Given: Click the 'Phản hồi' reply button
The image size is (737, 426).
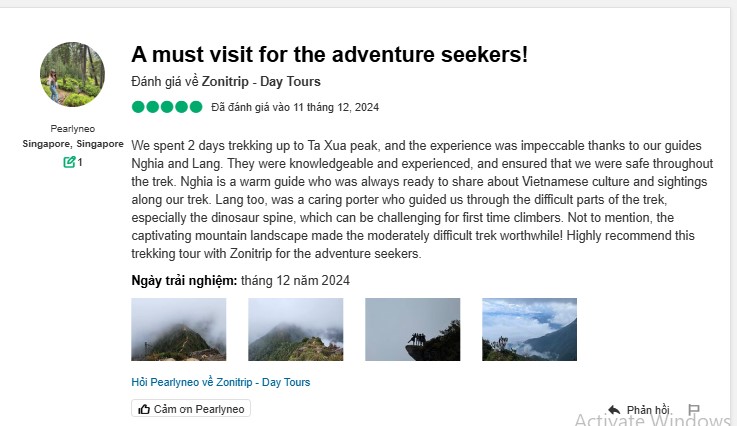Looking at the screenshot, I should (x=648, y=410).
